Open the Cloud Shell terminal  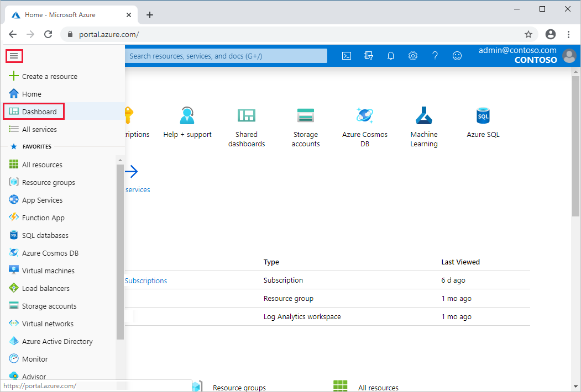click(x=347, y=55)
